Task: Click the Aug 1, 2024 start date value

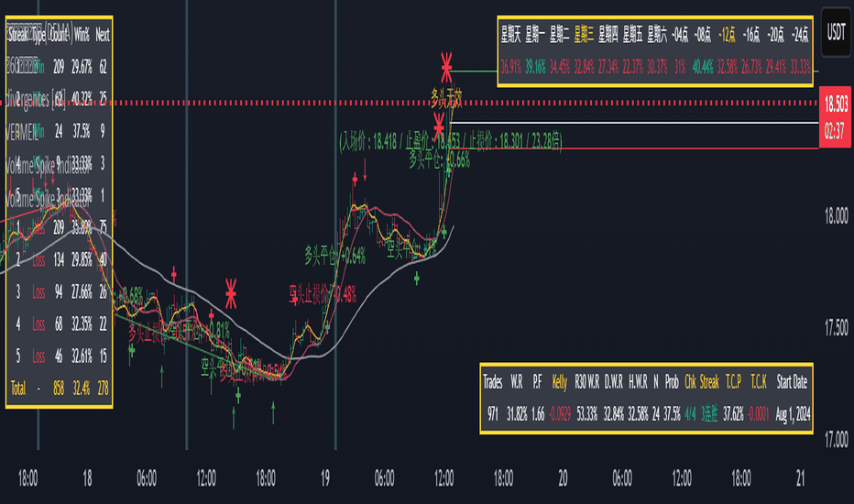Action: point(792,414)
